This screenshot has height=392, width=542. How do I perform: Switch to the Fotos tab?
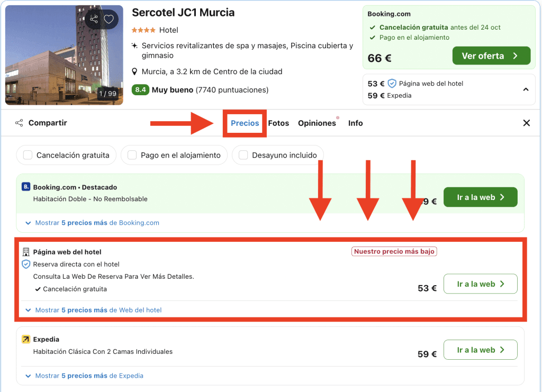278,123
